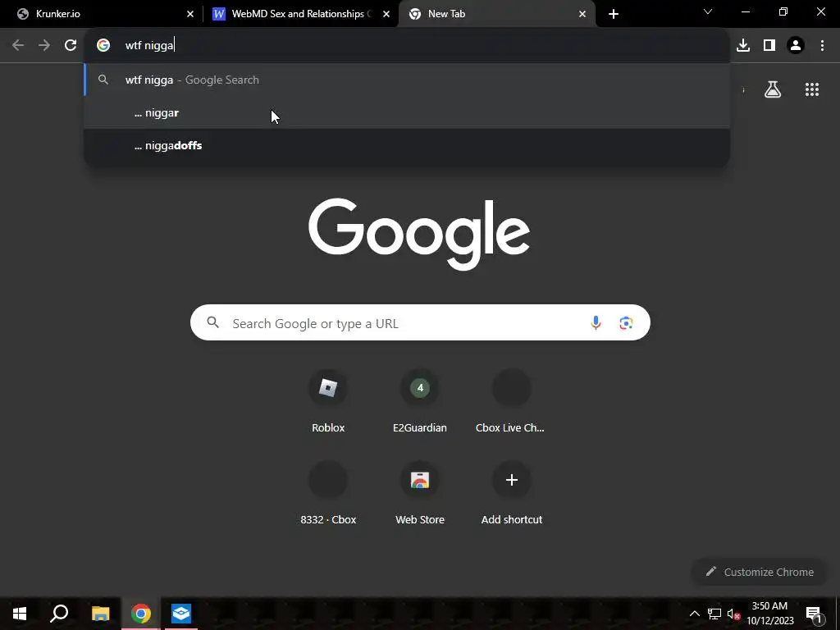The image size is (840, 630).
Task: Click the reload page icon
Action: coord(71,45)
